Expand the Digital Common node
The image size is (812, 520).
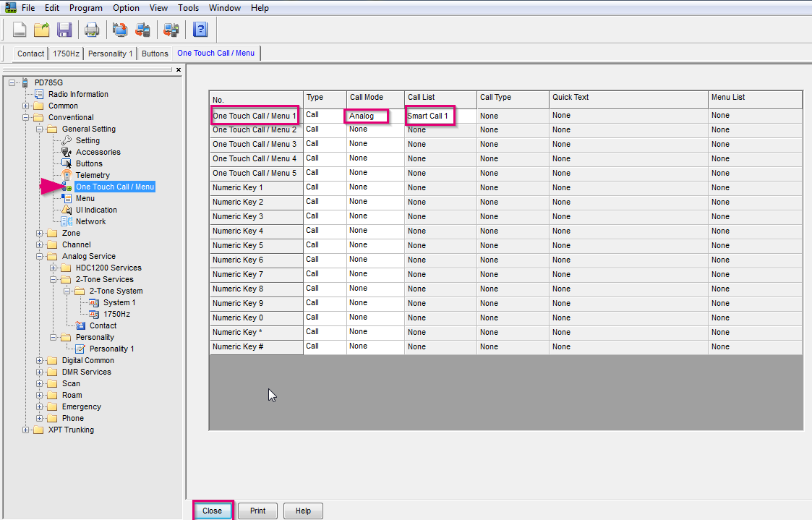click(x=39, y=360)
